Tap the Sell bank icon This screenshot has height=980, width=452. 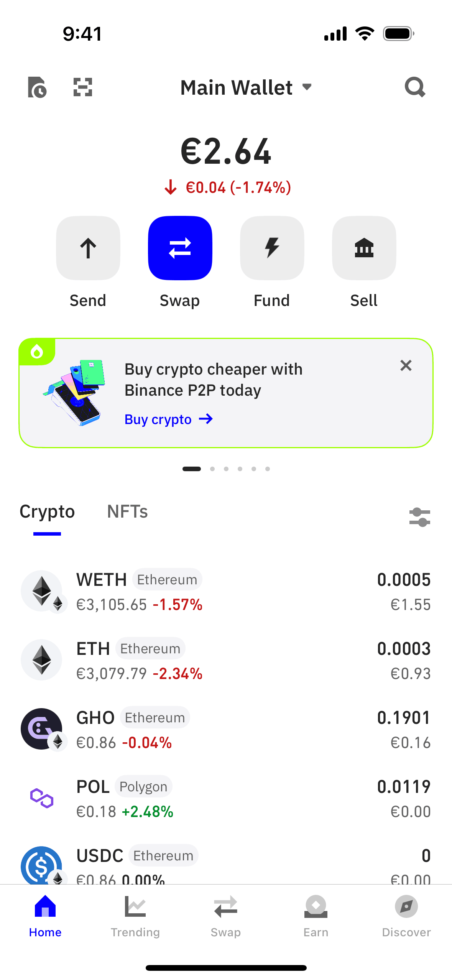364,248
